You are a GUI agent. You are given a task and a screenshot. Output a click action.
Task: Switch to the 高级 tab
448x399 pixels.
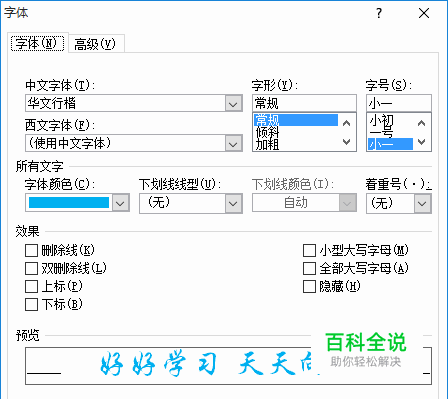tap(95, 44)
